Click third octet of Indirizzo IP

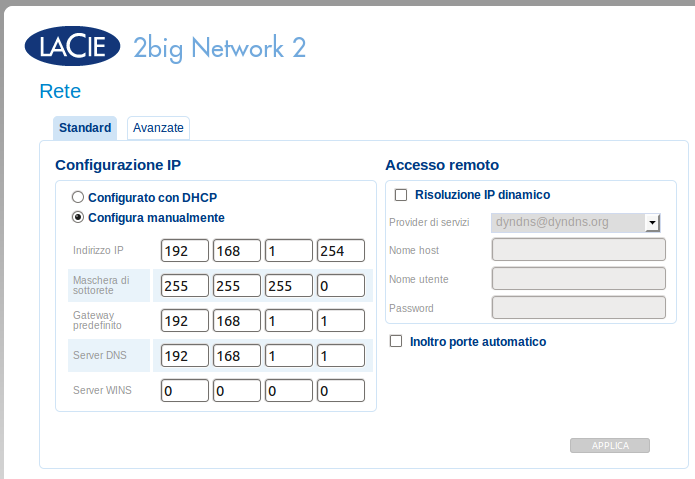point(289,251)
